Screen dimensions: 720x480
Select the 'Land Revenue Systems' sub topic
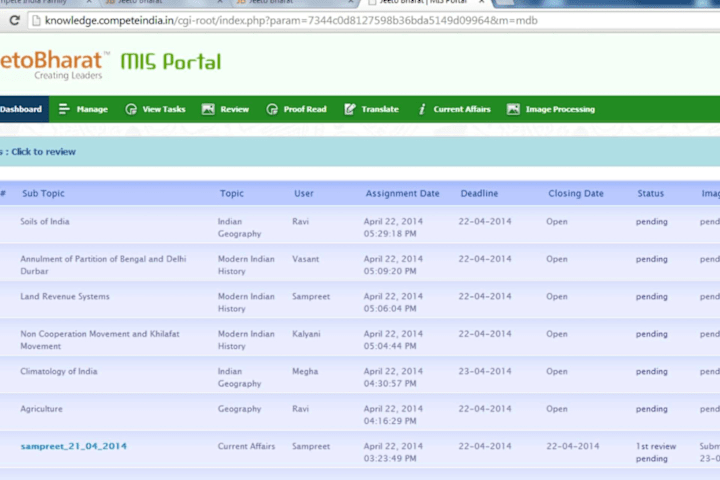click(65, 296)
